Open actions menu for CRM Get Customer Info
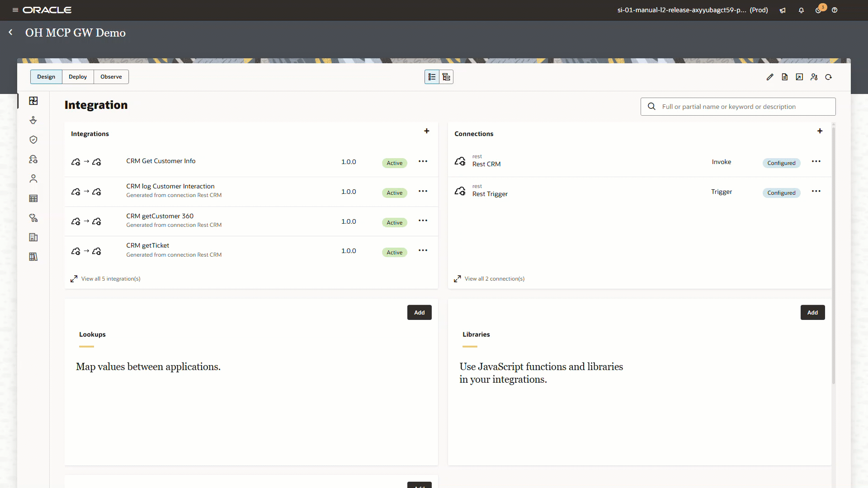 tap(423, 161)
